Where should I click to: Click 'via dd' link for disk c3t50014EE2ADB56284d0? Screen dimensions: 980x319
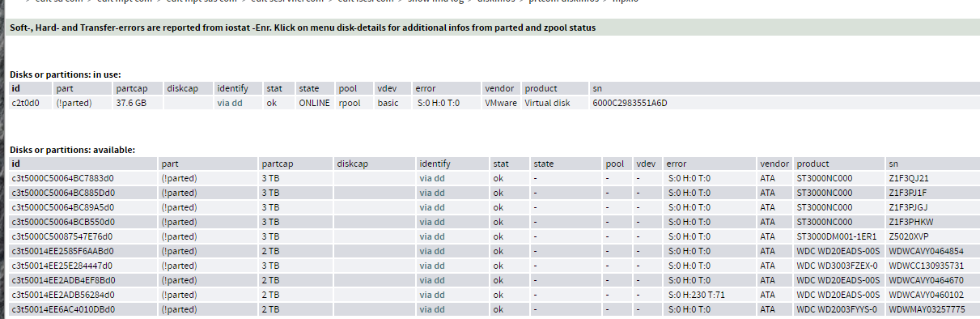click(x=431, y=295)
